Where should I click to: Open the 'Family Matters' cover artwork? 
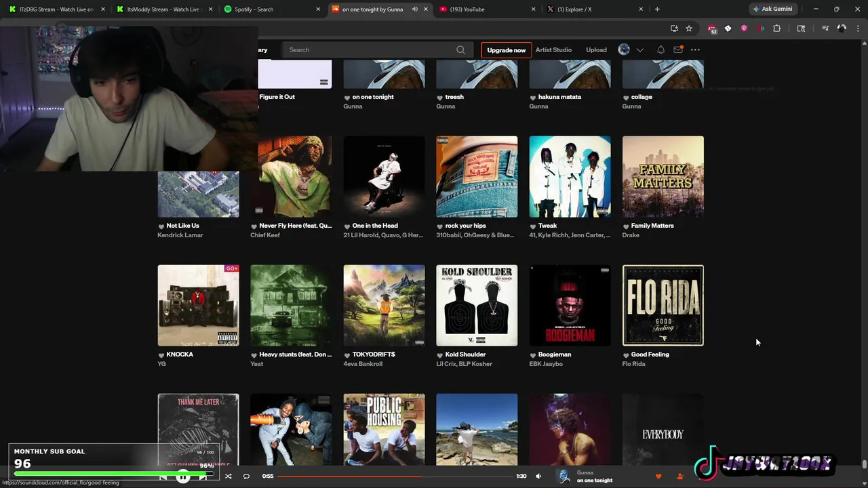tap(663, 177)
